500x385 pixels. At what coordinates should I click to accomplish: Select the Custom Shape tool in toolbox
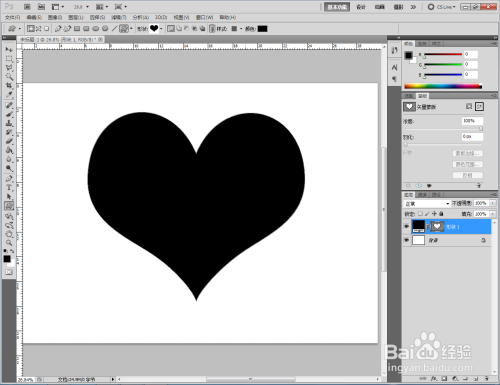9,206
